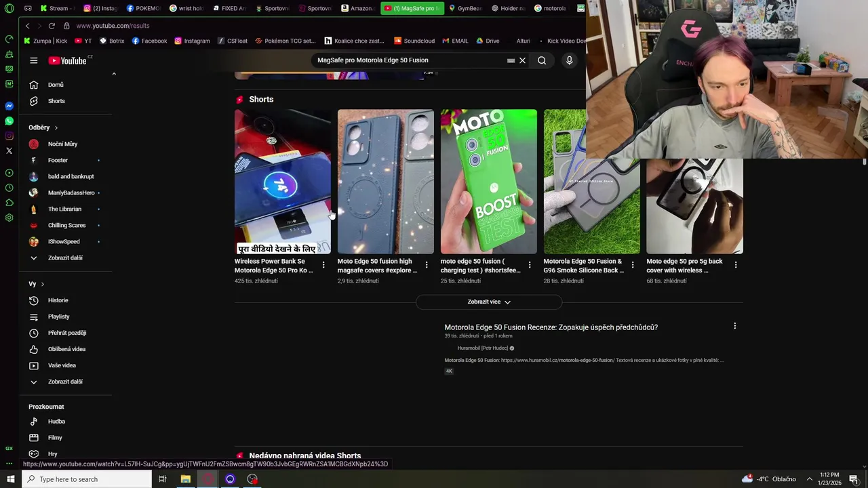Play the green Moto Boost charging test short
868x488 pixels.
[489, 182]
